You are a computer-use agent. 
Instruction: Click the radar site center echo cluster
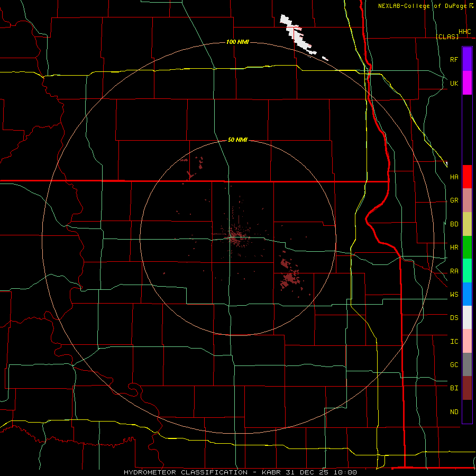pos(237,236)
